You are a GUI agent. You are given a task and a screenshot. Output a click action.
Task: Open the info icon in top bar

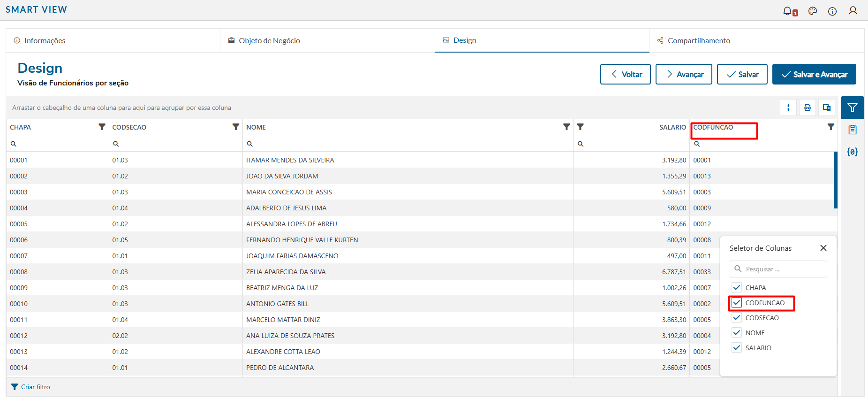tap(832, 11)
